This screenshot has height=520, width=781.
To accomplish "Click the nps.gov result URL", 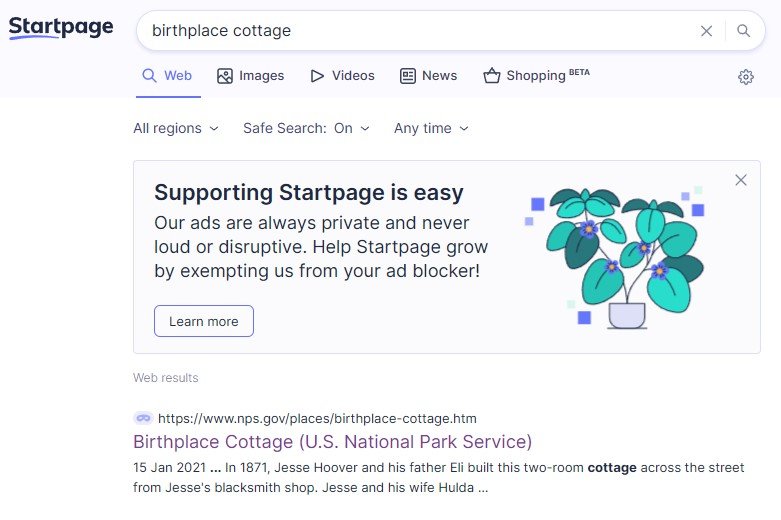I will 317,418.
